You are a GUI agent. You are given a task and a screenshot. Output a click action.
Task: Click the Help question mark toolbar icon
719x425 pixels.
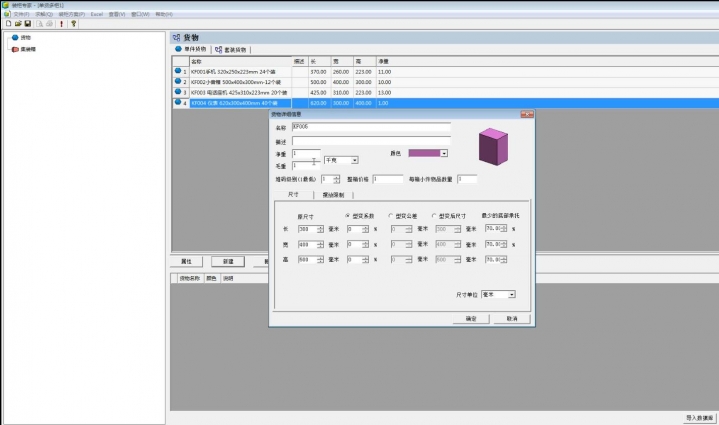[73, 23]
